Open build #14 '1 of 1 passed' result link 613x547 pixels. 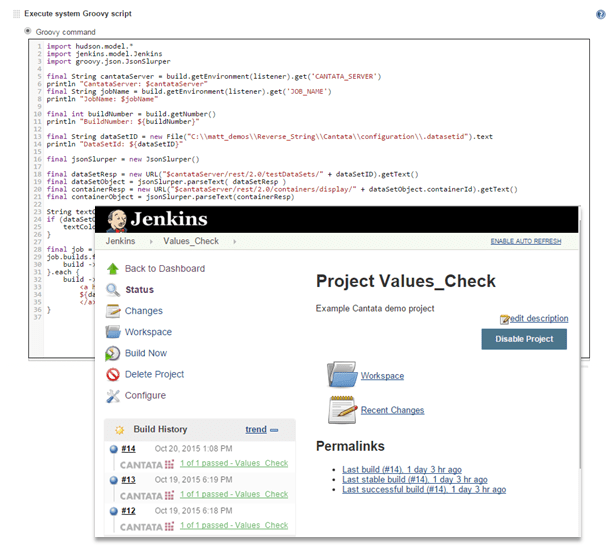pos(234,463)
